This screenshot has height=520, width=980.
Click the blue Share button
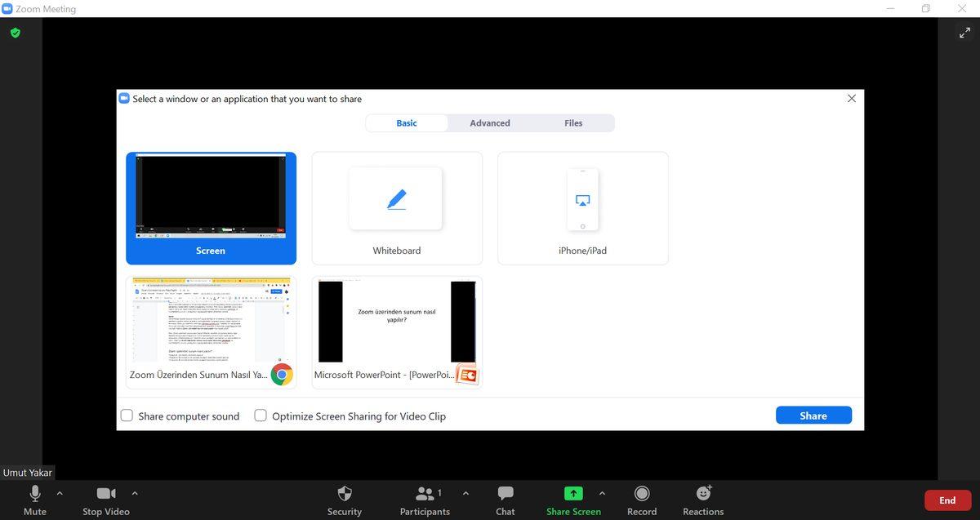click(813, 416)
